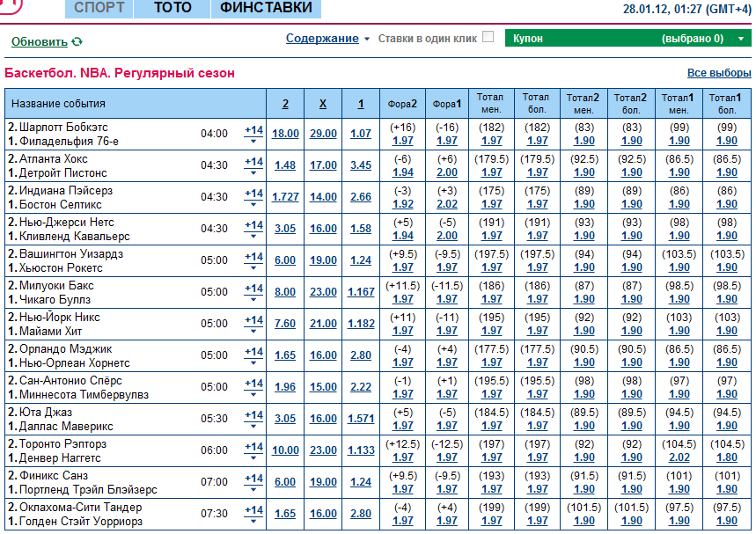Expand +14 markets for Нью-Джерси Нетс game
The height and width of the screenshot is (534, 756).
click(253, 229)
